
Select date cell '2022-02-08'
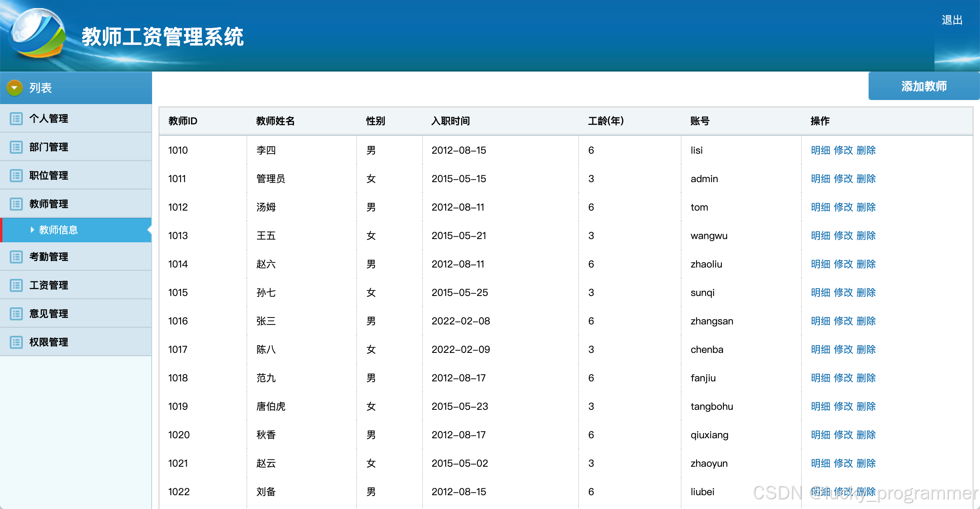tap(461, 321)
